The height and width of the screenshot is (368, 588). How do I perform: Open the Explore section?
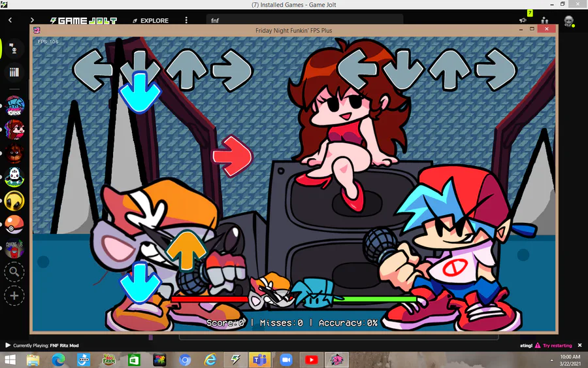[150, 21]
